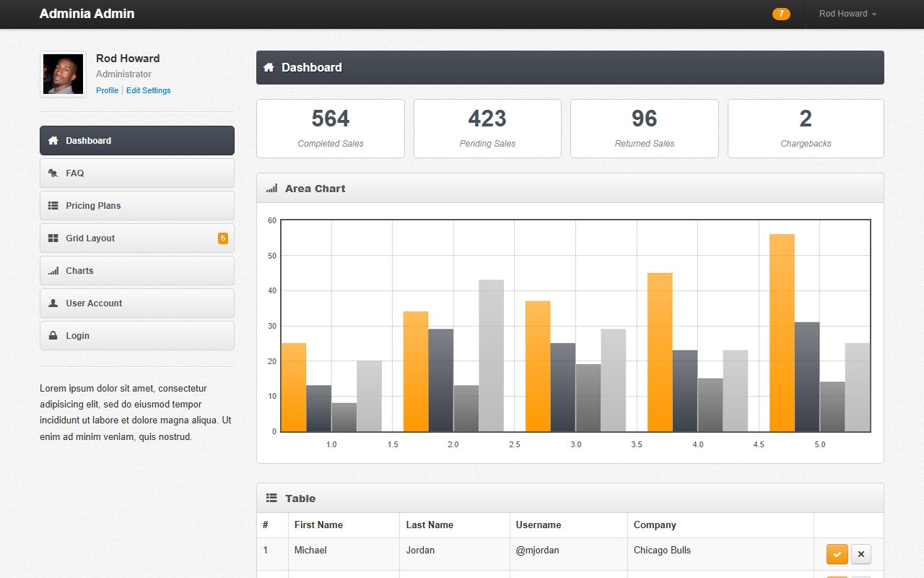Select the Chicago Bulls company cell

[x=720, y=554]
